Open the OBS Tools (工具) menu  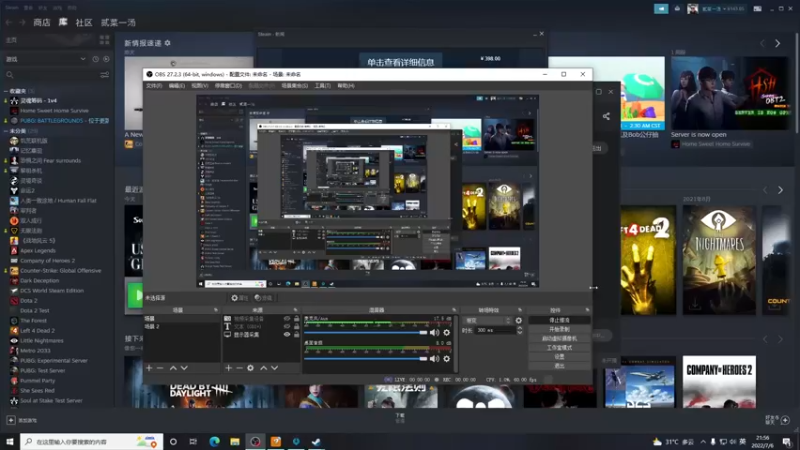coord(322,86)
